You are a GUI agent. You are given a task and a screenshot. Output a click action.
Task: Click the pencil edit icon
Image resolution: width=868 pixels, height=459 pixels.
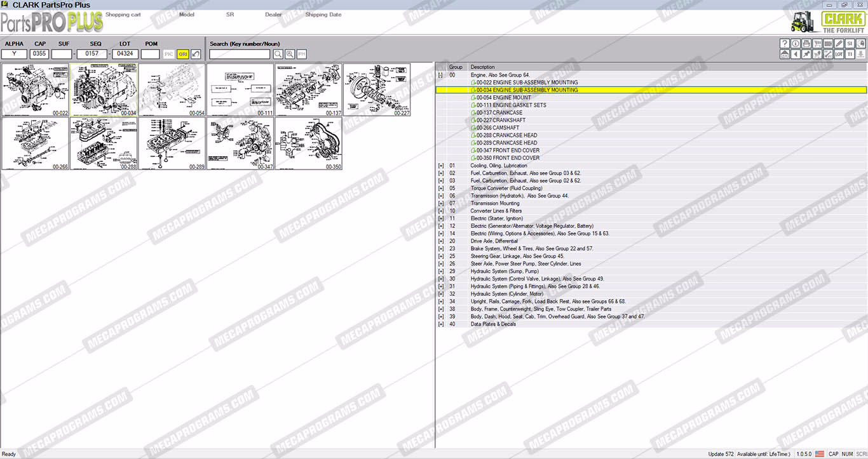coord(839,43)
